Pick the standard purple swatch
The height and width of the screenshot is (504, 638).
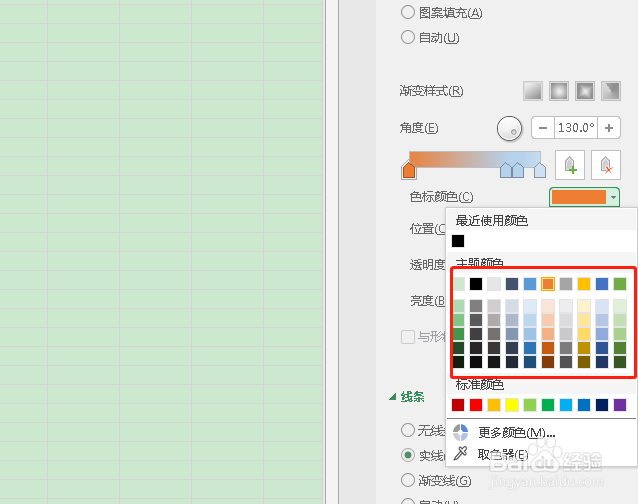(620, 405)
